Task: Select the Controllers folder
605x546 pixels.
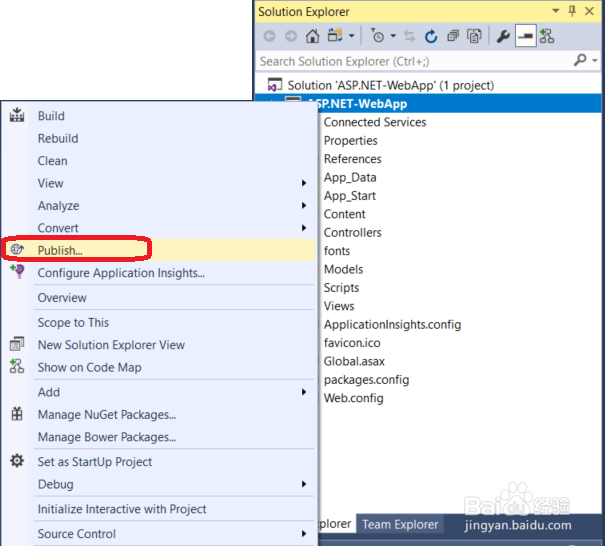Action: pyautogui.click(x=352, y=233)
